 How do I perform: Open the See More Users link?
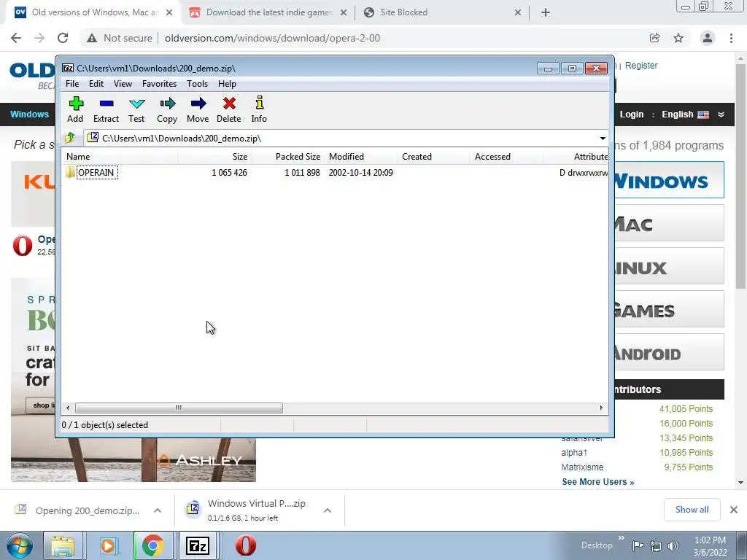pos(598,482)
